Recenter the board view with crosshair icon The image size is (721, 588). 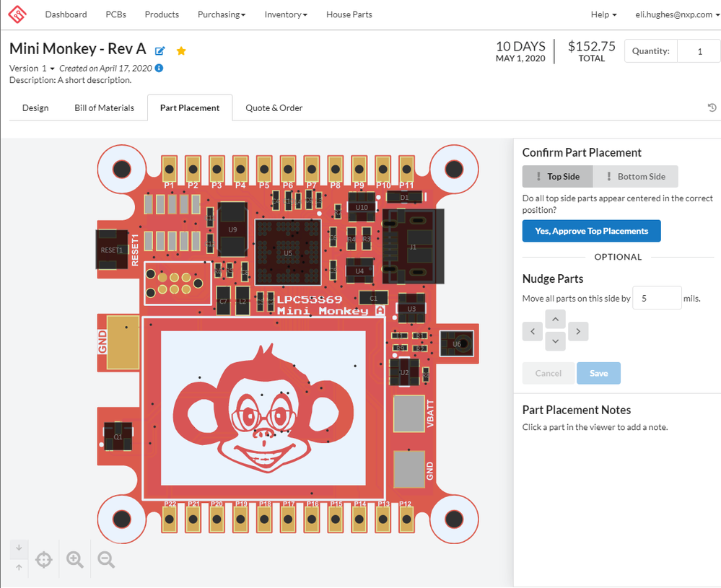pyautogui.click(x=43, y=558)
